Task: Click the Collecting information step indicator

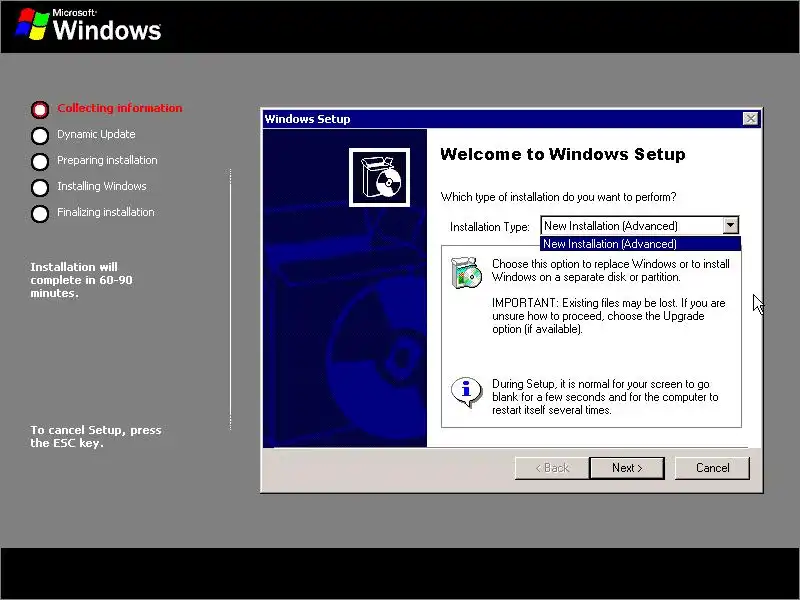Action: (40, 109)
